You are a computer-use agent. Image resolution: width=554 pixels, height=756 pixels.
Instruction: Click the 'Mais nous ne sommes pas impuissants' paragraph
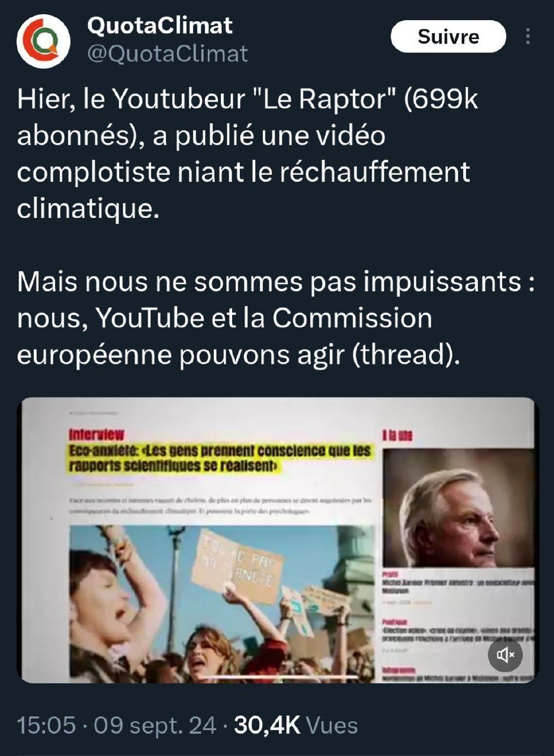pos(276,319)
